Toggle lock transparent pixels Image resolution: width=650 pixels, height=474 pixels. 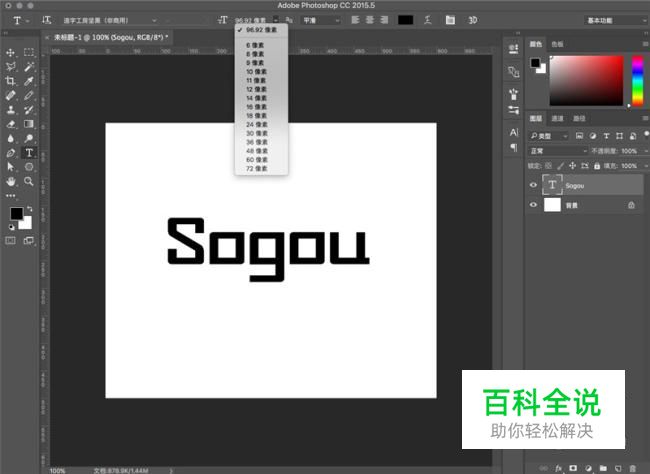(548, 166)
